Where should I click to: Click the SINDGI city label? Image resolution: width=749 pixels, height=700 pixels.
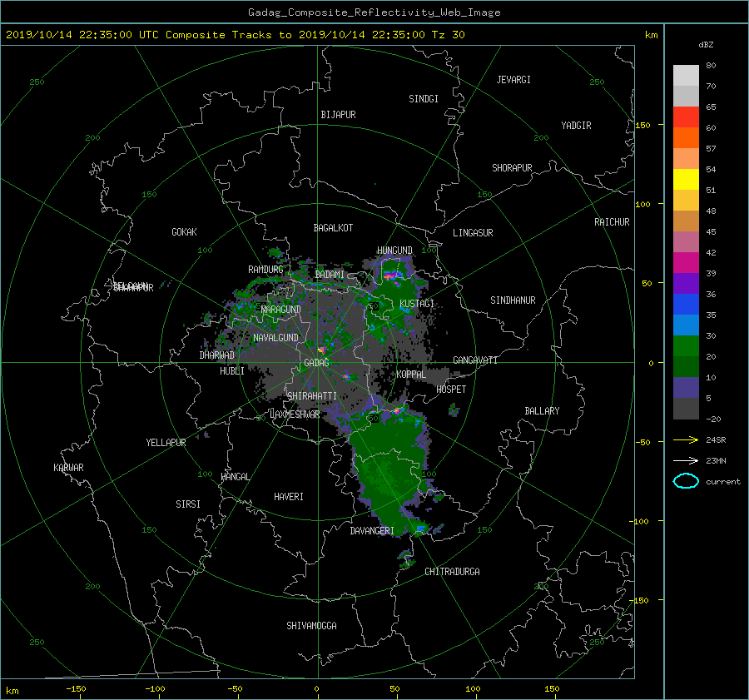pyautogui.click(x=424, y=99)
